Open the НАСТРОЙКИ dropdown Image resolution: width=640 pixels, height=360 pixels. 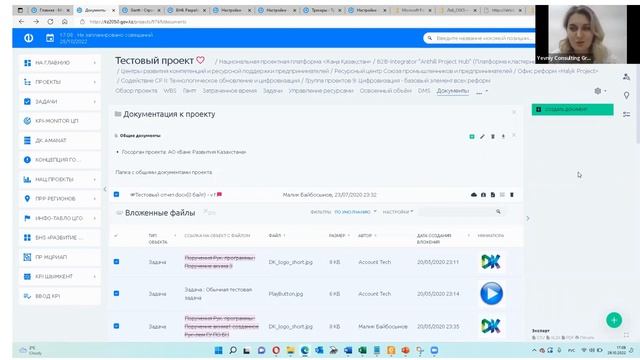point(398,212)
